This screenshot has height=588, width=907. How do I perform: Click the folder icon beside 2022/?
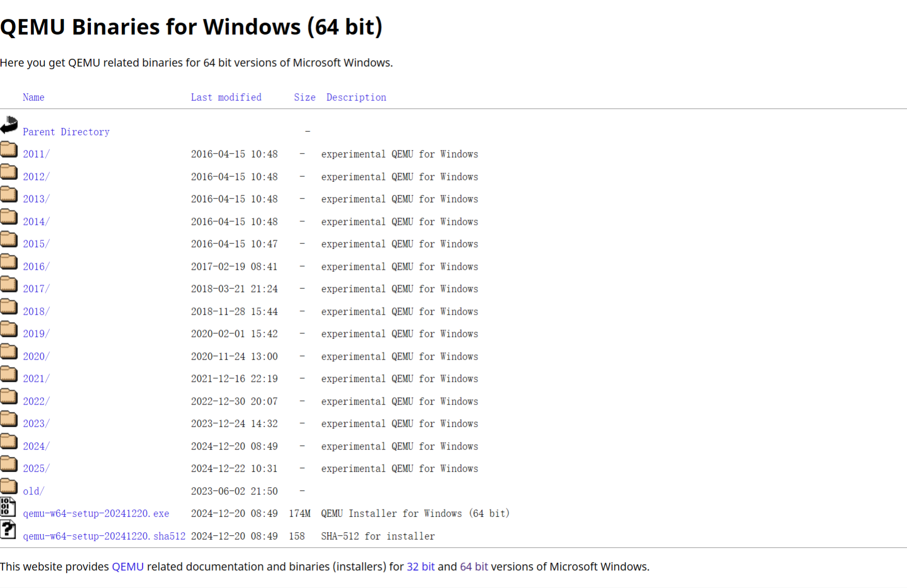[9, 396]
